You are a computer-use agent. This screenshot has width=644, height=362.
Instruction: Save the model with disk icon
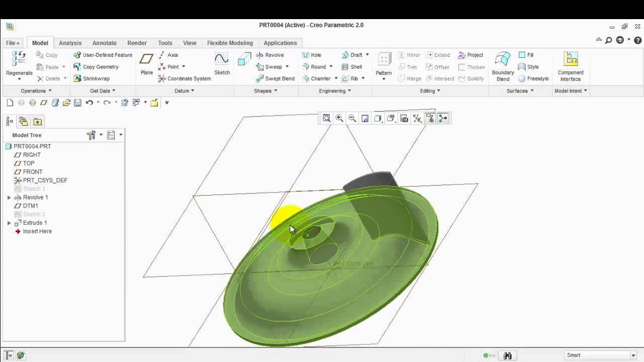point(77,103)
